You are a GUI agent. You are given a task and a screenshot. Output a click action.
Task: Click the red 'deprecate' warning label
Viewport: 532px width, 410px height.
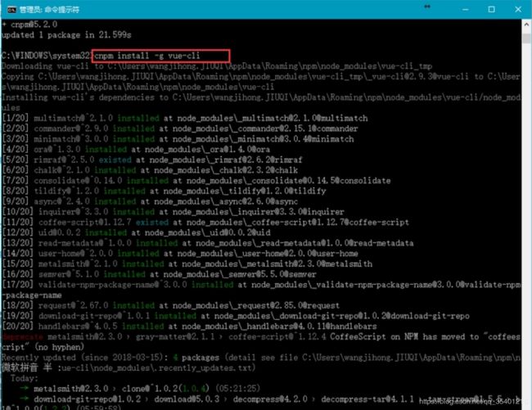[x=22, y=336]
